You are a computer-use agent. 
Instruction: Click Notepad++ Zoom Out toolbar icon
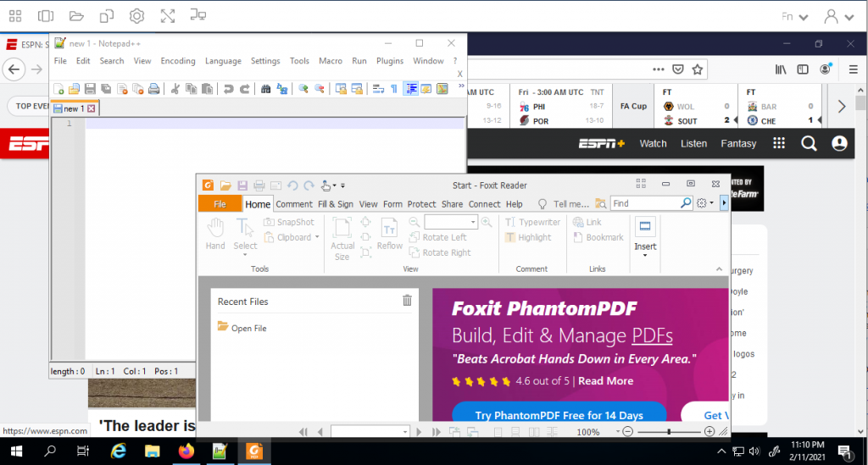point(320,88)
